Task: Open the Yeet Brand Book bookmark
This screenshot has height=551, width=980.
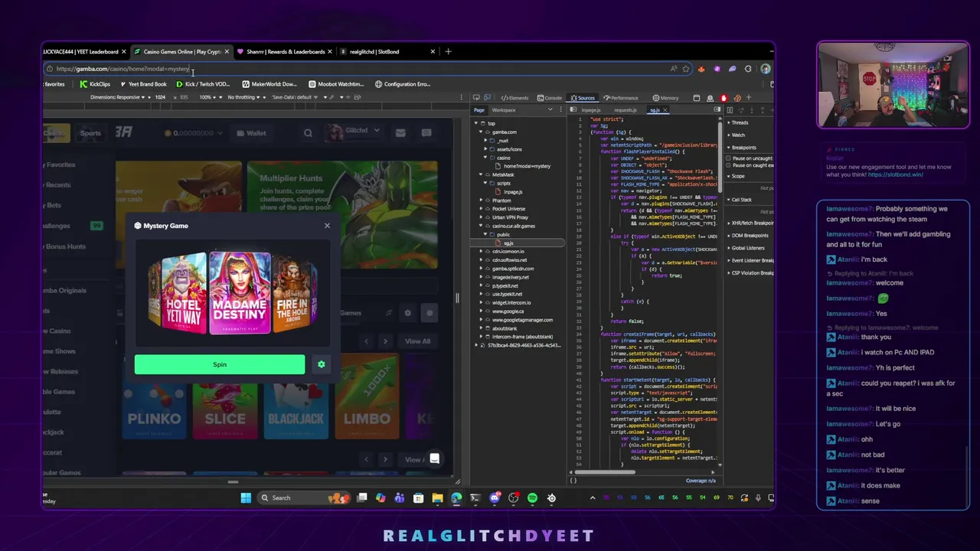Action: (142, 84)
